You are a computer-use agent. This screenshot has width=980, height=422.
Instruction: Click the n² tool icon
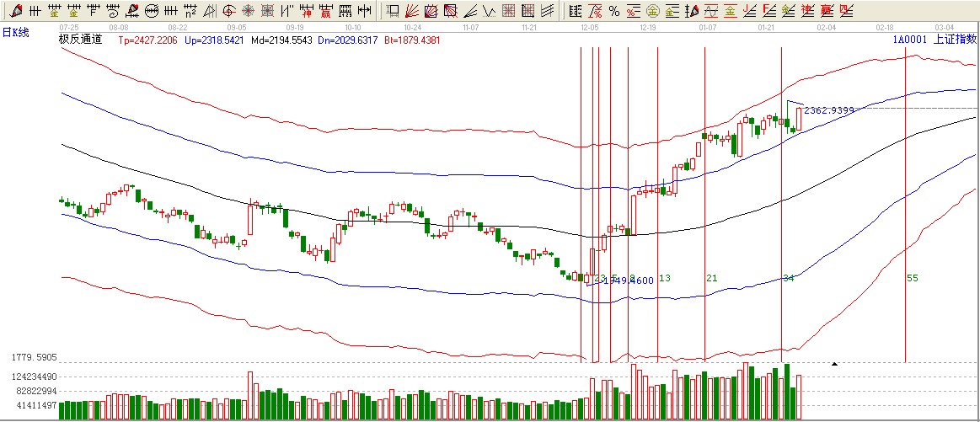pyautogui.click(x=190, y=11)
